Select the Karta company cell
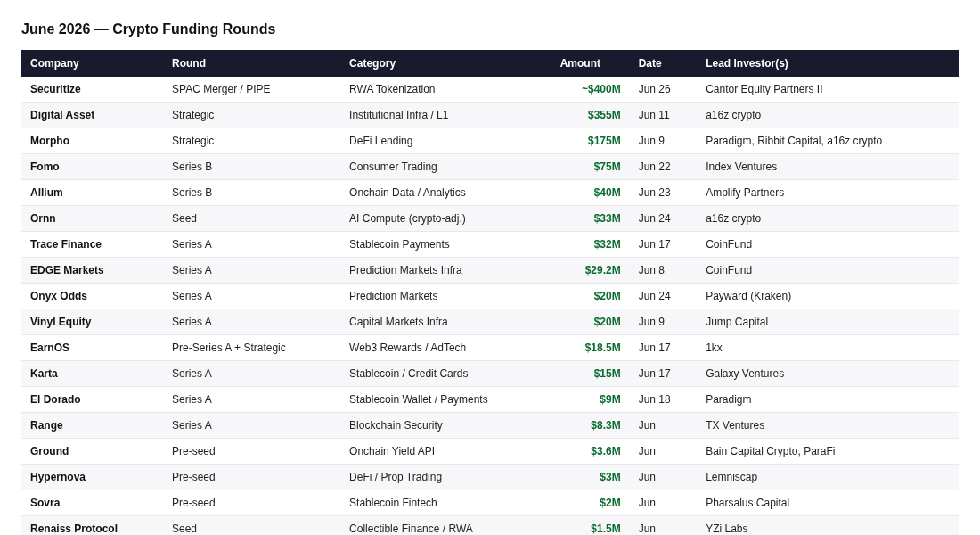The height and width of the screenshot is (535, 980). coord(44,374)
